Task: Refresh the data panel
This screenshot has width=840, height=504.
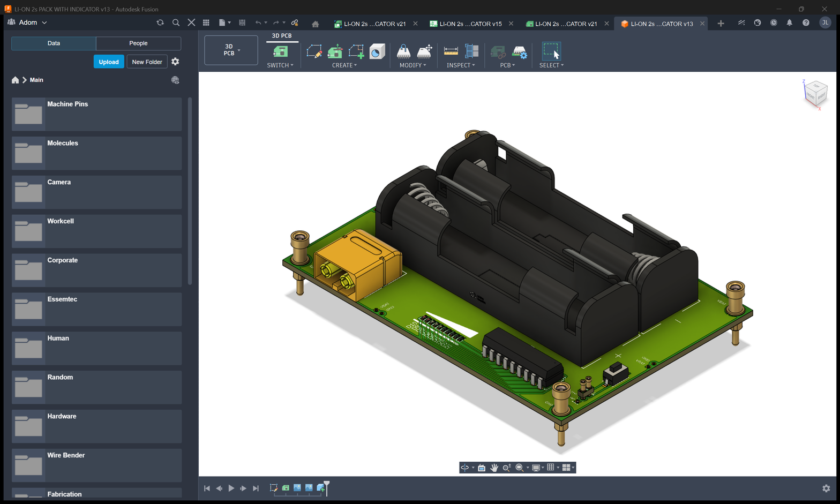Action: pyautogui.click(x=160, y=22)
